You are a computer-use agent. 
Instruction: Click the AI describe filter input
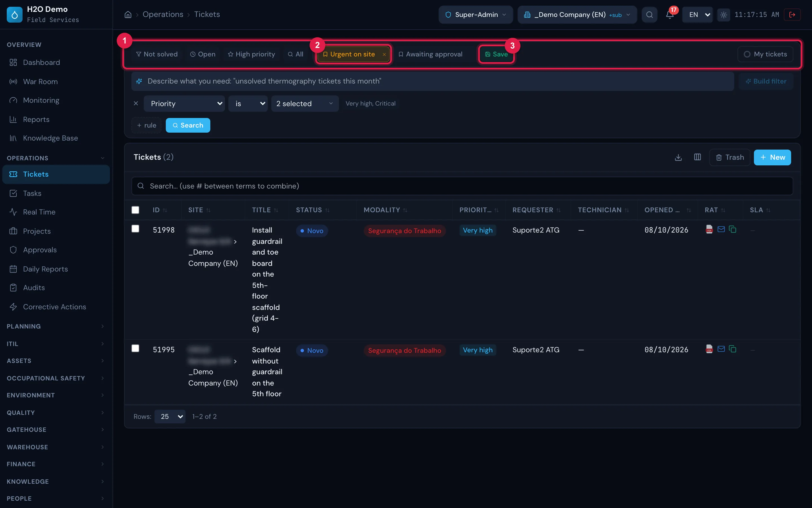433,81
